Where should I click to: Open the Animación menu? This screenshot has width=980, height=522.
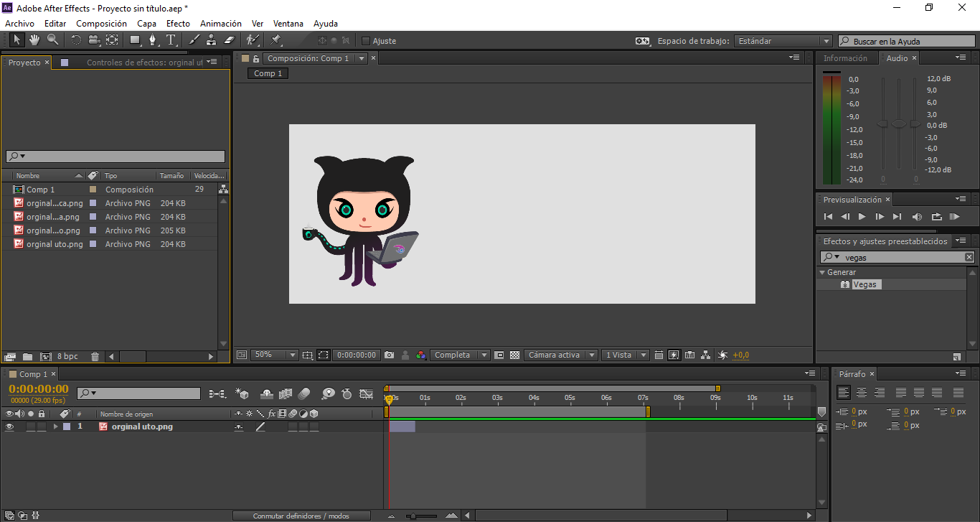click(221, 24)
